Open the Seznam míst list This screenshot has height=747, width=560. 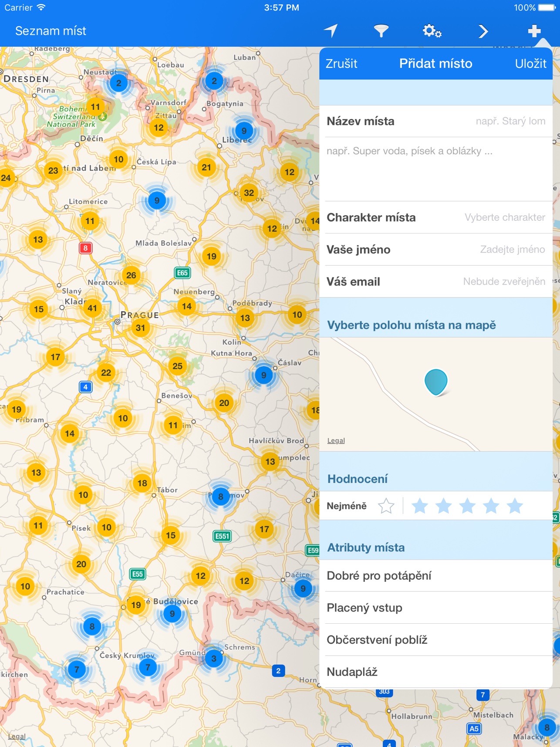51,31
